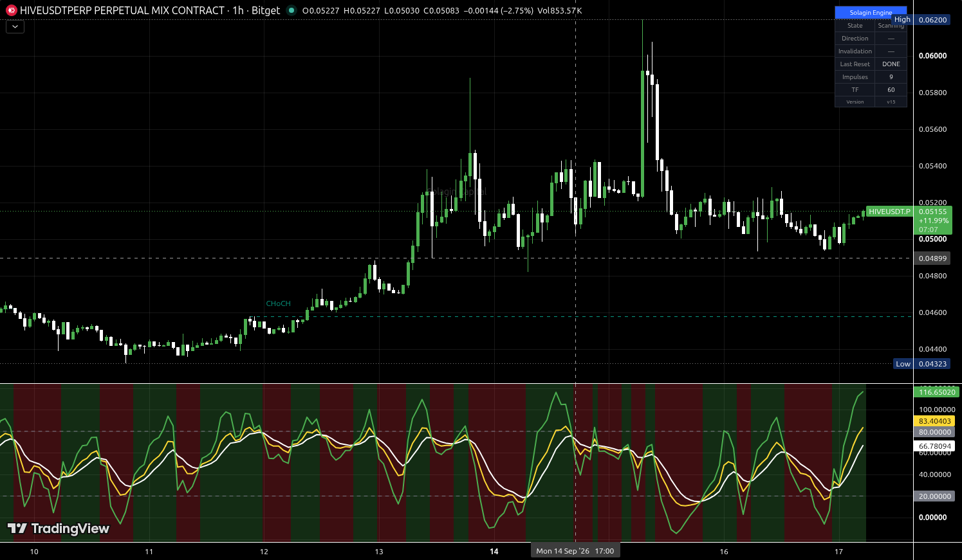Click the DONE value cell
This screenshot has width=962, height=560.
[x=891, y=64]
